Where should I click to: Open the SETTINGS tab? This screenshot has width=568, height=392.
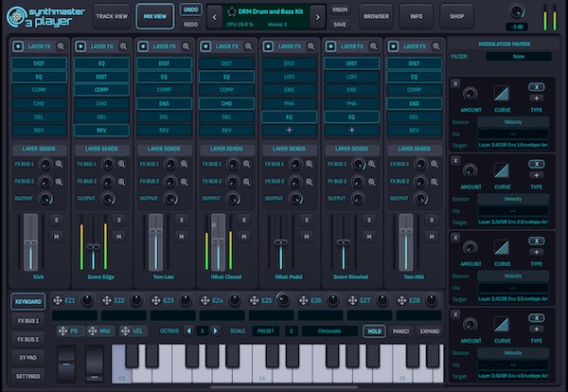(28, 376)
